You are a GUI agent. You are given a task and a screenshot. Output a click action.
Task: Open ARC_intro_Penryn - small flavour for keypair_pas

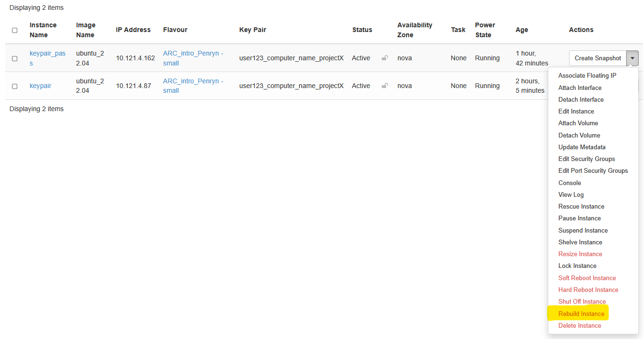193,58
